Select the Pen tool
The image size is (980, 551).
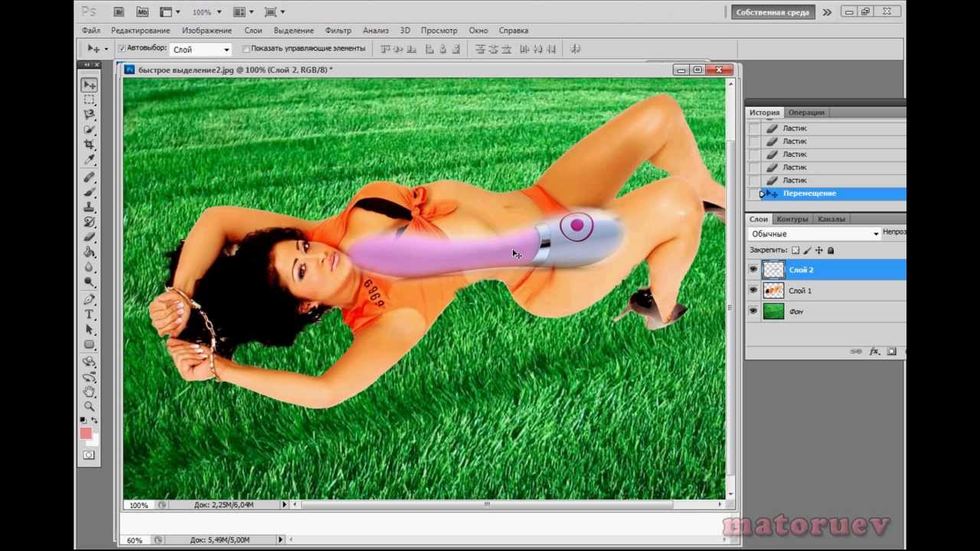tap(90, 299)
